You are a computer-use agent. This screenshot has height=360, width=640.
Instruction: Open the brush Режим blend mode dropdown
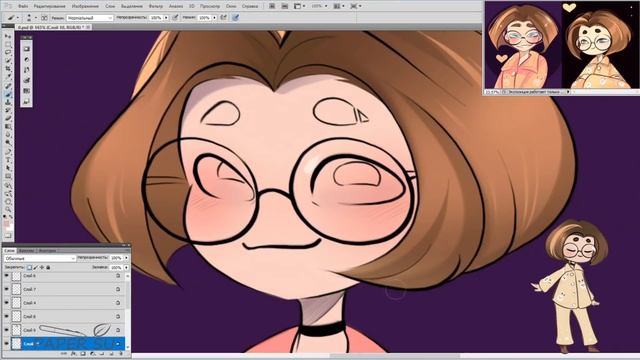[x=89, y=18]
